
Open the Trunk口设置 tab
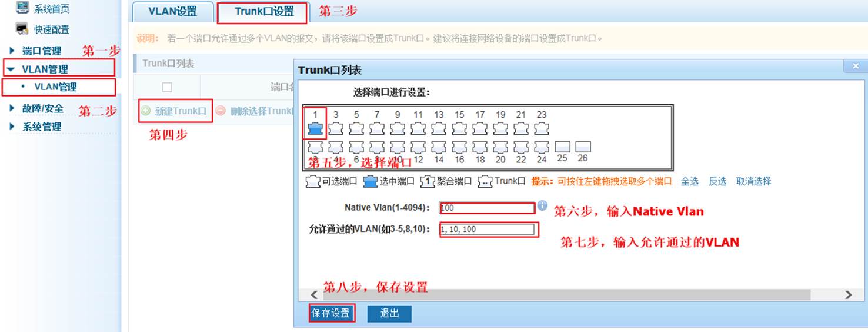click(x=264, y=12)
